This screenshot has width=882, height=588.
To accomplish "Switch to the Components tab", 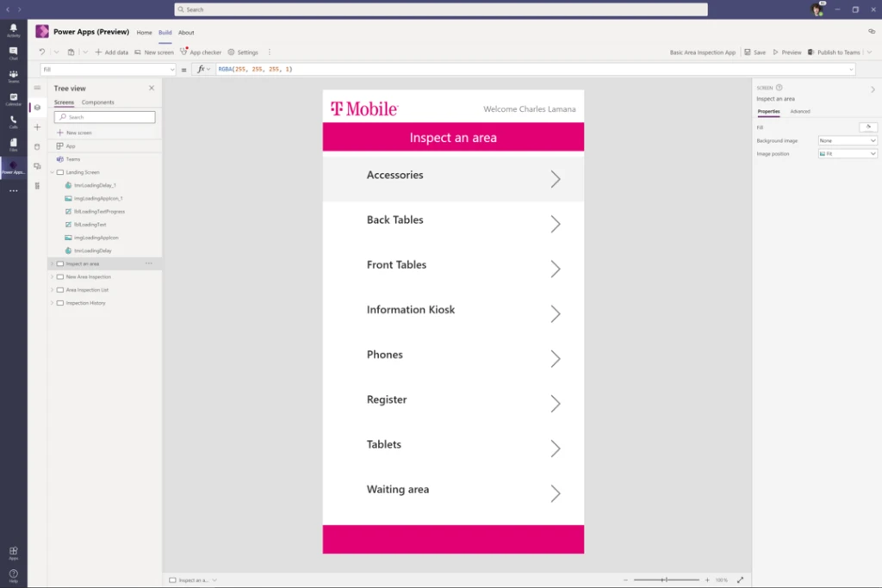I will (97, 102).
